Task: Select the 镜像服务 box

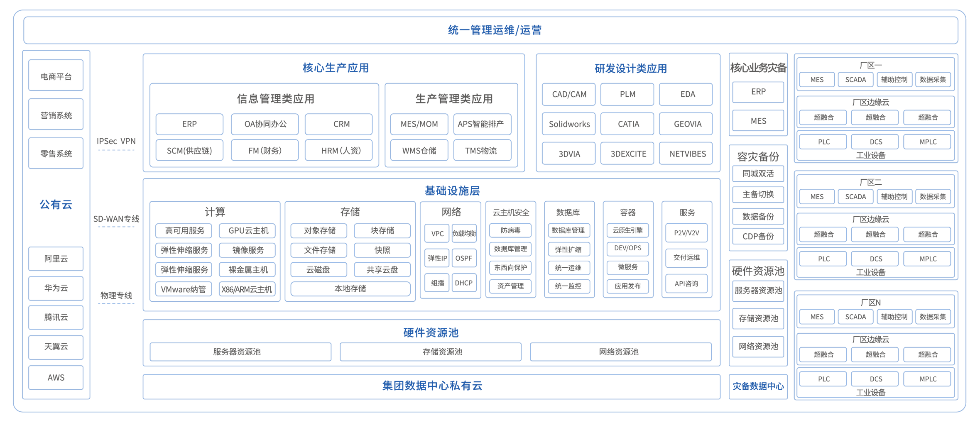Action: (x=247, y=250)
